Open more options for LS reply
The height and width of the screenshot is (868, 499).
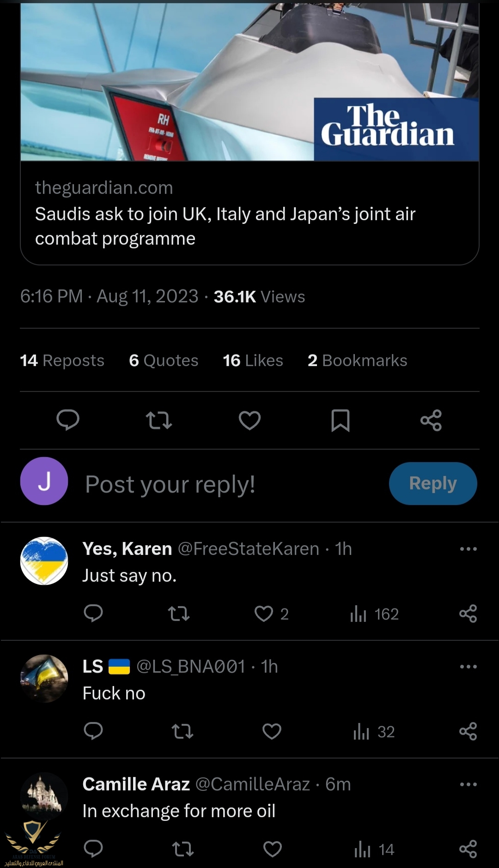pyautogui.click(x=468, y=667)
